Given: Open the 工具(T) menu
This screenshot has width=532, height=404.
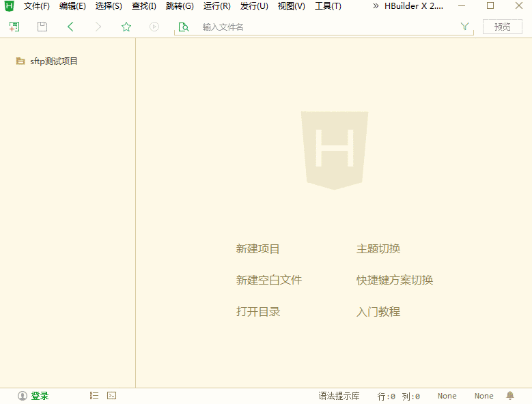Looking at the screenshot, I should [328, 6].
